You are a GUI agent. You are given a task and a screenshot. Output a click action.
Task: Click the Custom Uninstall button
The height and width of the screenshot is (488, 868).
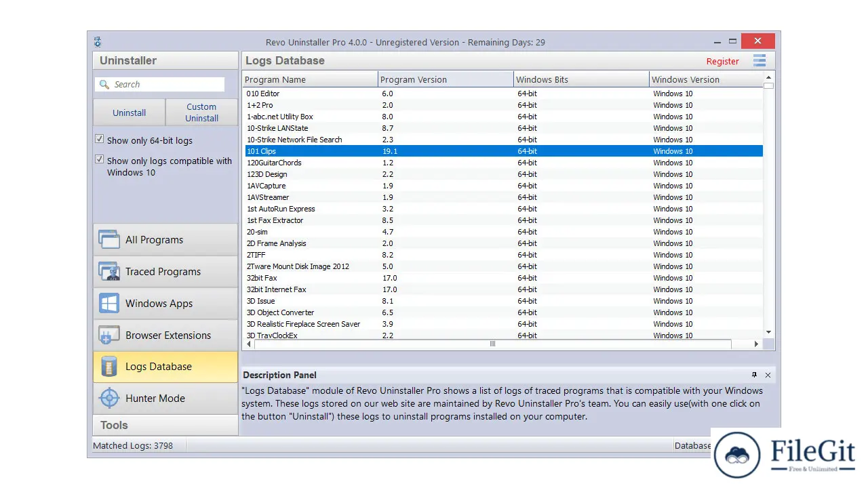[x=201, y=113]
